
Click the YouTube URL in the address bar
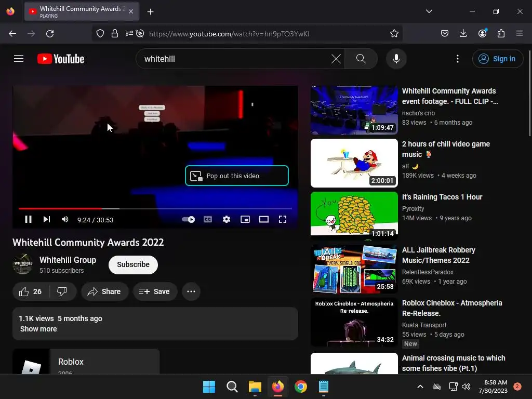[229, 34]
